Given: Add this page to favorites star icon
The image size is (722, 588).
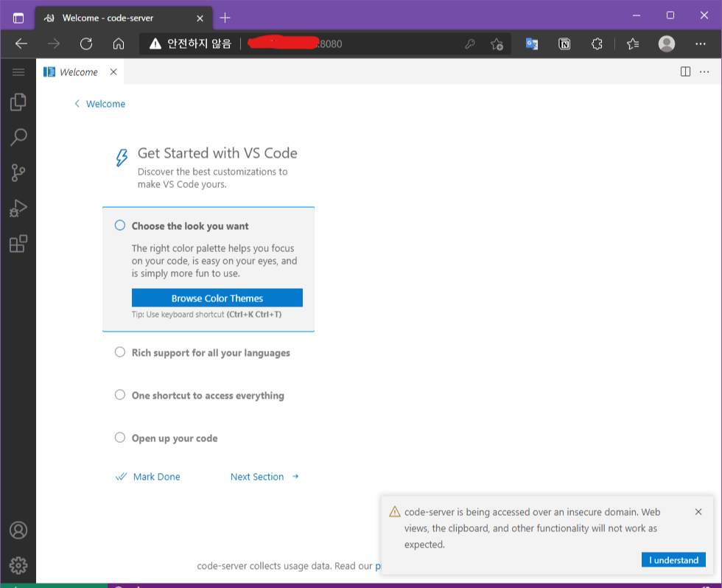Looking at the screenshot, I should [x=497, y=43].
